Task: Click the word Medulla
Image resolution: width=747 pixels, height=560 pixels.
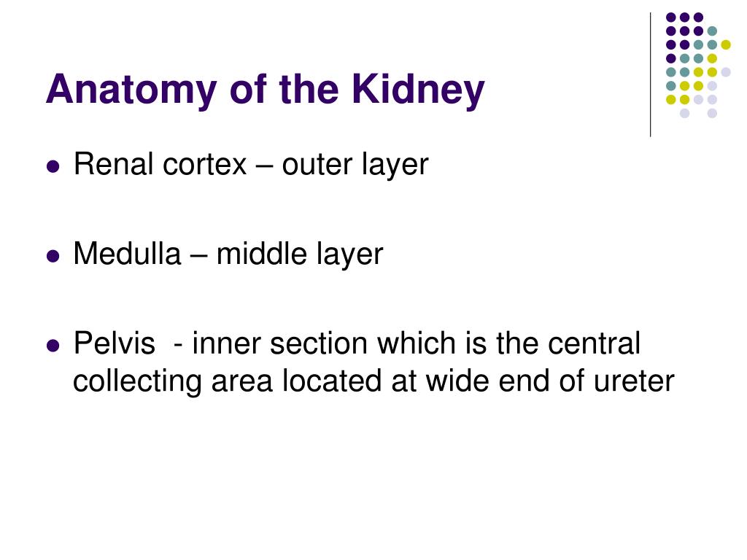Action: tap(127, 253)
